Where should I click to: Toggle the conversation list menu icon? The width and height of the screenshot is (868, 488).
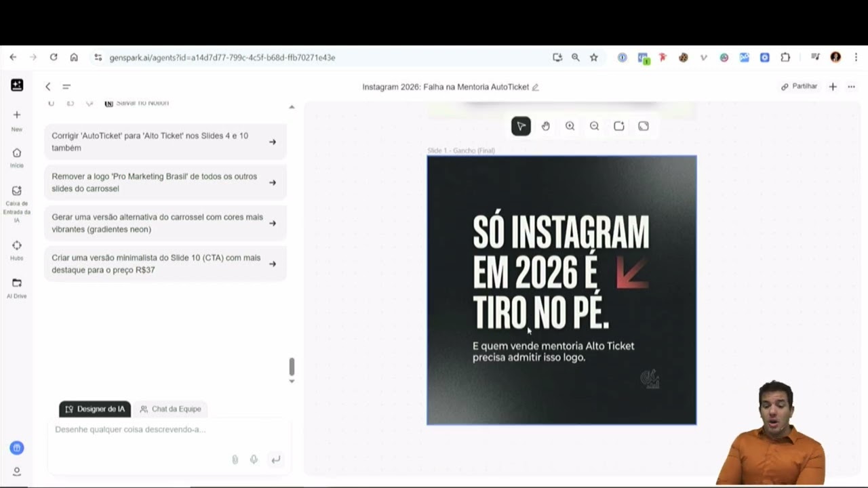point(66,87)
